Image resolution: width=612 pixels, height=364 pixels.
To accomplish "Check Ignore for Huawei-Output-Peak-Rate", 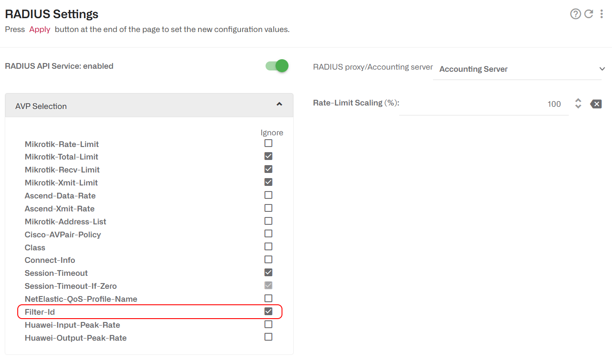I will tap(268, 337).
